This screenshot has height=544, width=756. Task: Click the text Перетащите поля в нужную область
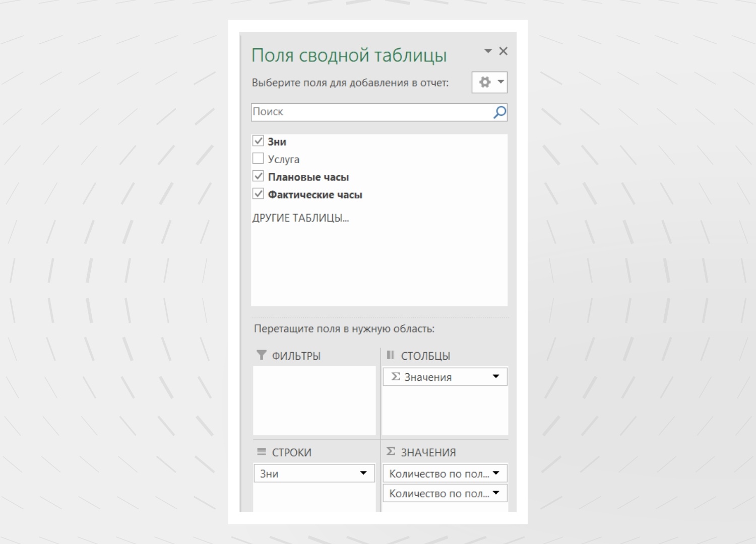(344, 329)
